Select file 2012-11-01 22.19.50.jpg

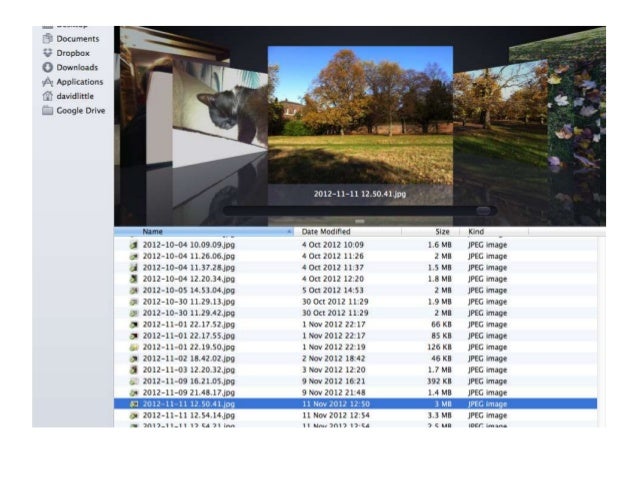356,347
